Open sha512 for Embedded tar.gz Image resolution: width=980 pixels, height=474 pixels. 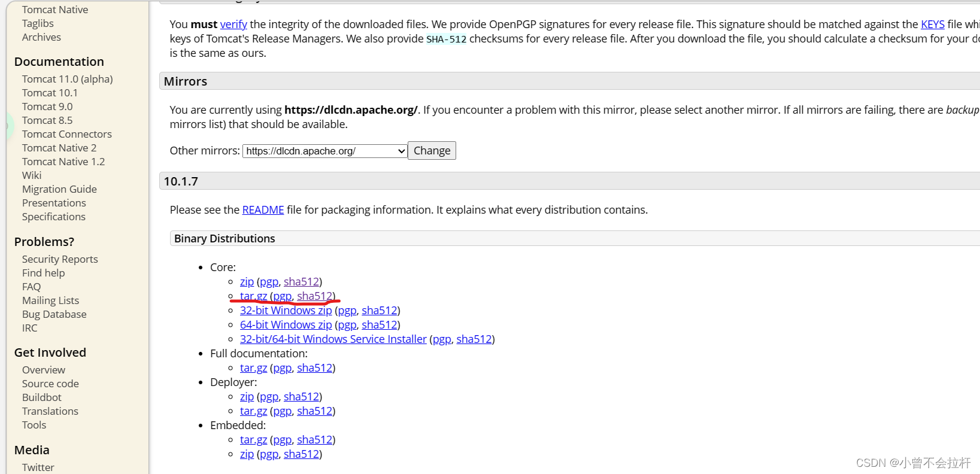314,440
